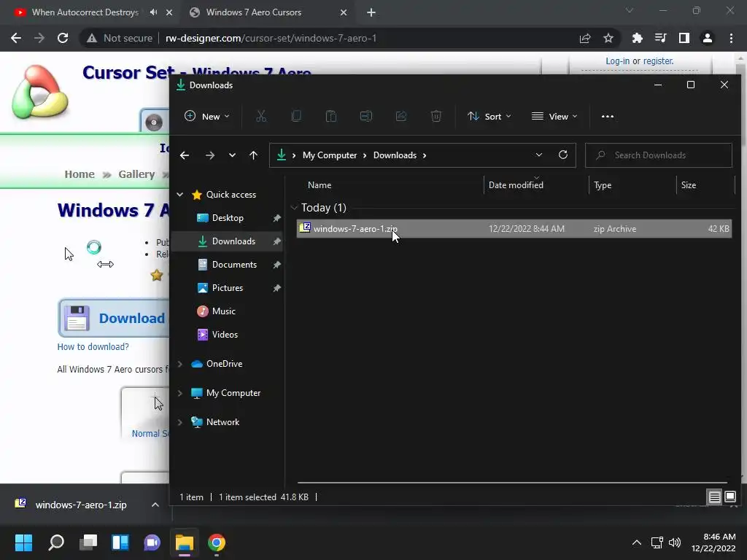Click the Copy icon in Explorer toolbar
The height and width of the screenshot is (560, 747).
(x=296, y=116)
